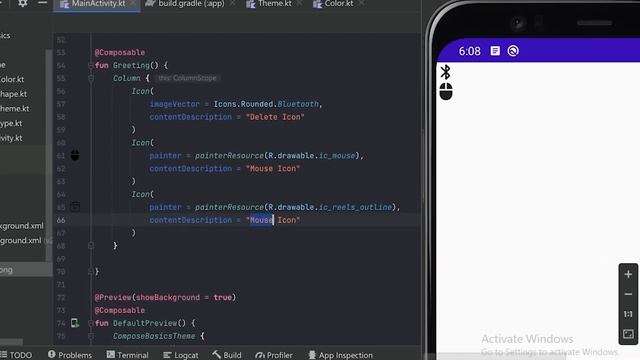Tap the Bluetooth icon in the emulator app
640x360 pixels.
tap(446, 72)
